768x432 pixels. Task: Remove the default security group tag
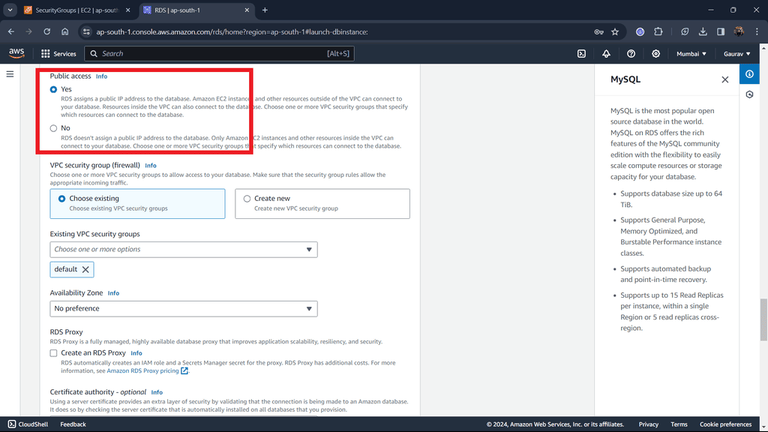tap(86, 269)
